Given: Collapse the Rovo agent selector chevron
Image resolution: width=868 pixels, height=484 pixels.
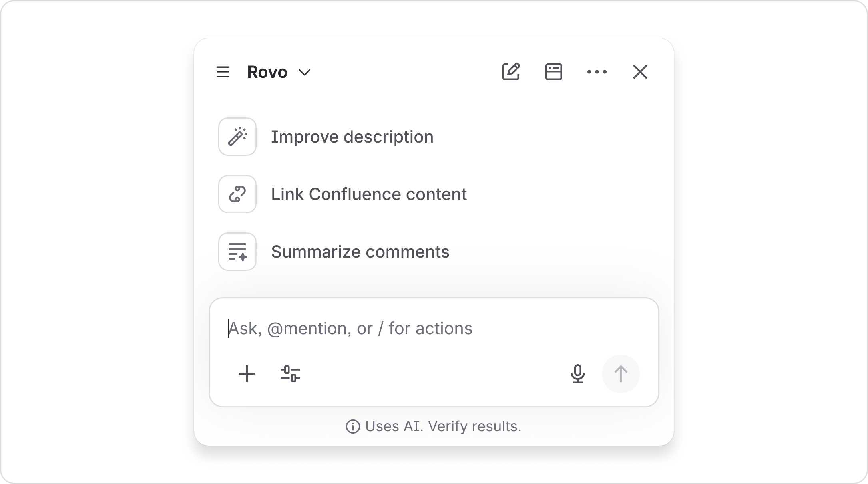Looking at the screenshot, I should click(305, 73).
